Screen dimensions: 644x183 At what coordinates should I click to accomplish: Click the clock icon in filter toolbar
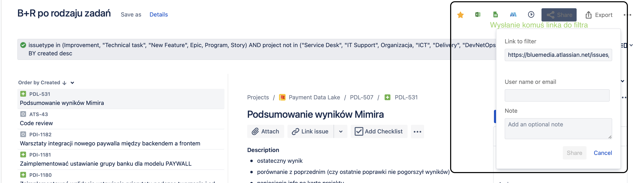[x=531, y=15]
